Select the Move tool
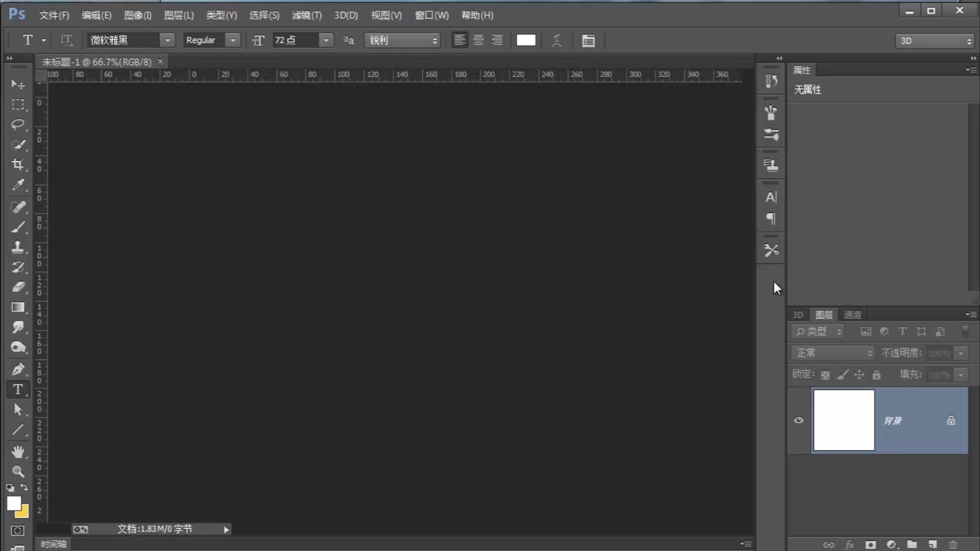 click(x=18, y=84)
